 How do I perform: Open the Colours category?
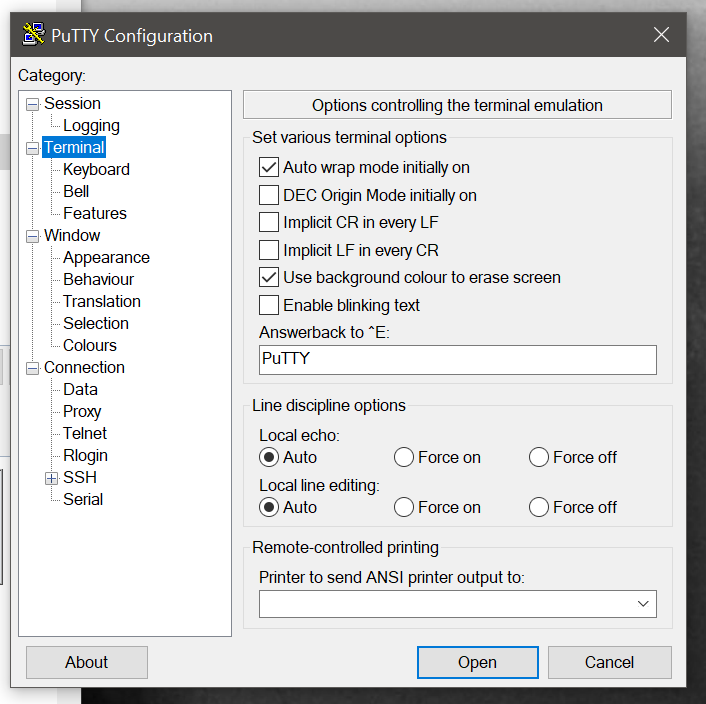pos(90,346)
